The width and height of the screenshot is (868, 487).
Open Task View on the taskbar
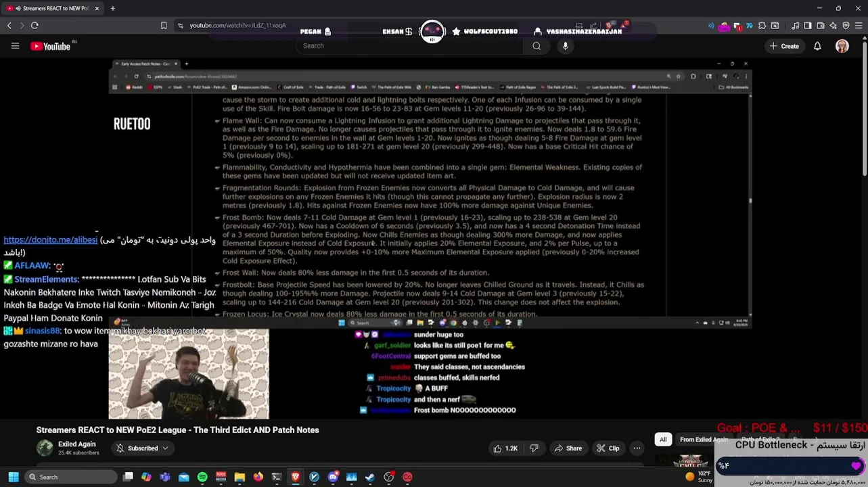(x=128, y=478)
